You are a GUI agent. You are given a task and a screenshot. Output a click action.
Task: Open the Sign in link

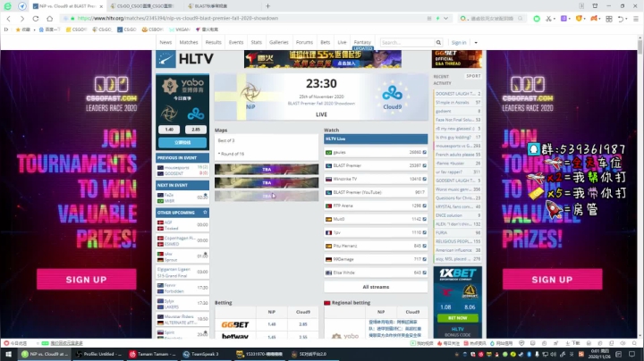pos(459,43)
